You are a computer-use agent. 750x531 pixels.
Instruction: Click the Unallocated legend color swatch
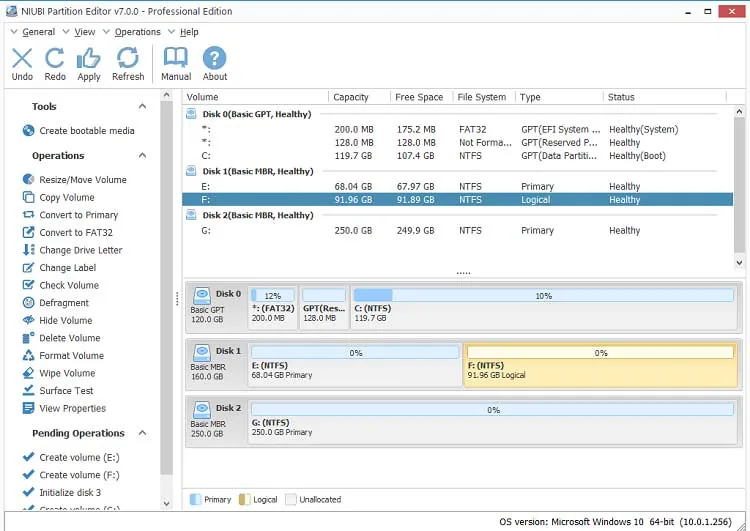tap(291, 499)
